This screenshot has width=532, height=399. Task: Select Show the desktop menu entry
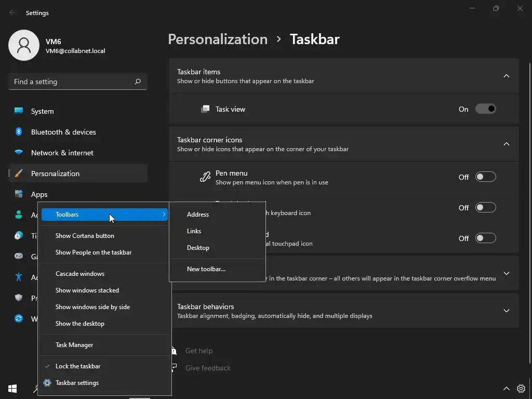tap(80, 324)
